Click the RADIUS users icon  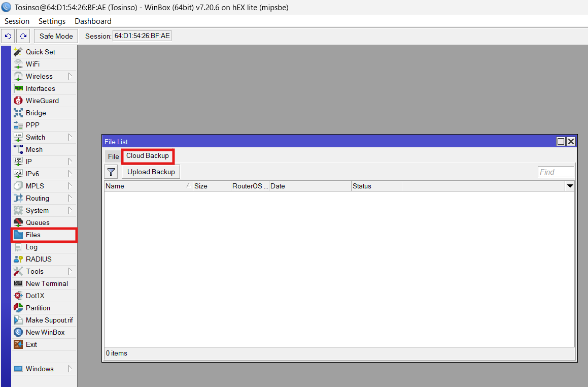tap(18, 260)
